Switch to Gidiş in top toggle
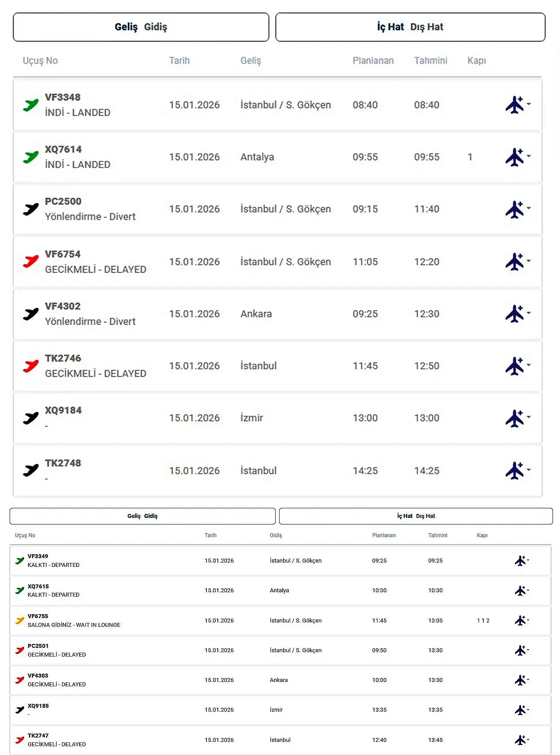 (x=155, y=27)
